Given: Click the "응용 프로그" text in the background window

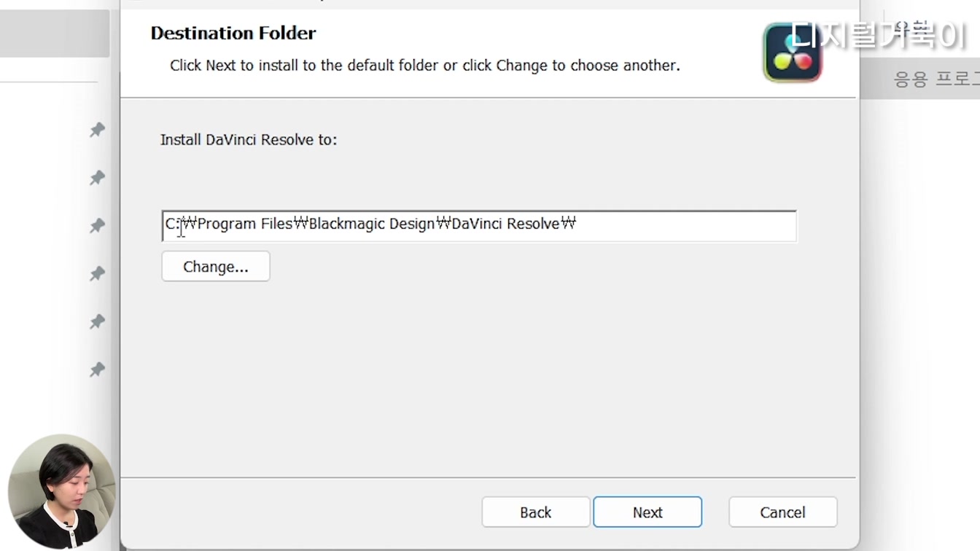Looking at the screenshot, I should [x=936, y=79].
